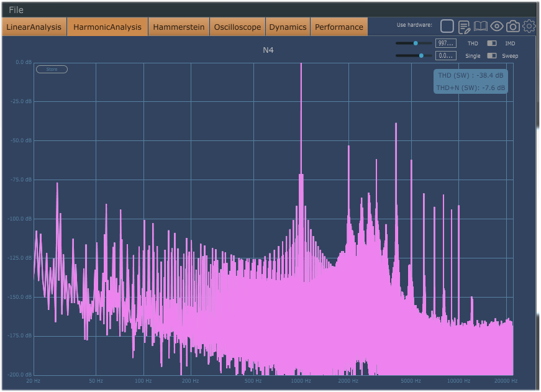This screenshot has width=541, height=392.
Task: Adjust the frequency slider beside 997 field
Action: [x=414, y=43]
